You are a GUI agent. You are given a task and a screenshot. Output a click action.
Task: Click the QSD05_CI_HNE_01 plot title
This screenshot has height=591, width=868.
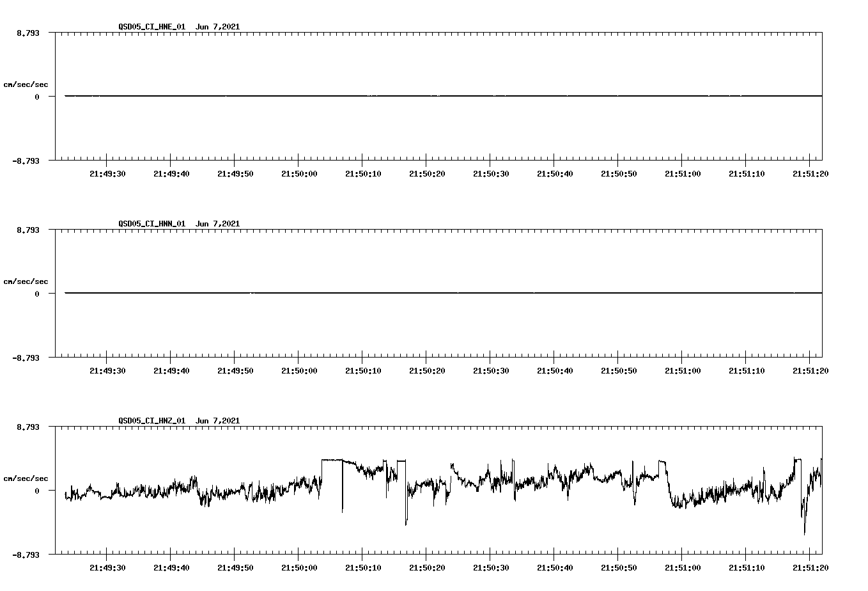click(179, 27)
